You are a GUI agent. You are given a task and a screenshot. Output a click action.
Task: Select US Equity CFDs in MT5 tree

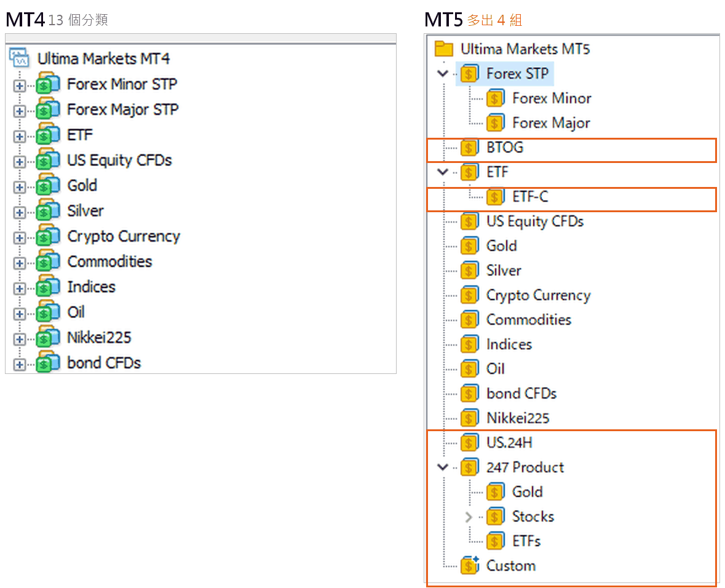(535, 221)
